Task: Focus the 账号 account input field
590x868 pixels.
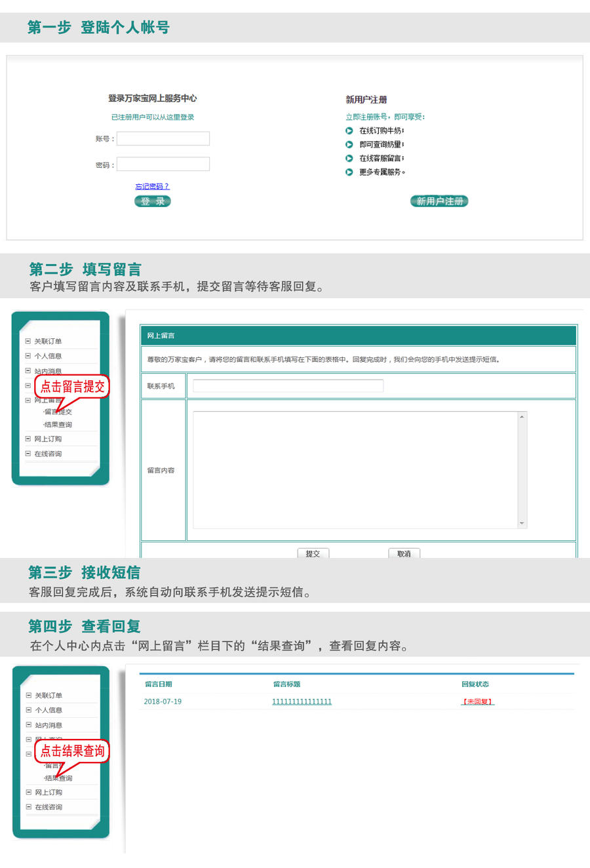Action: coord(163,138)
